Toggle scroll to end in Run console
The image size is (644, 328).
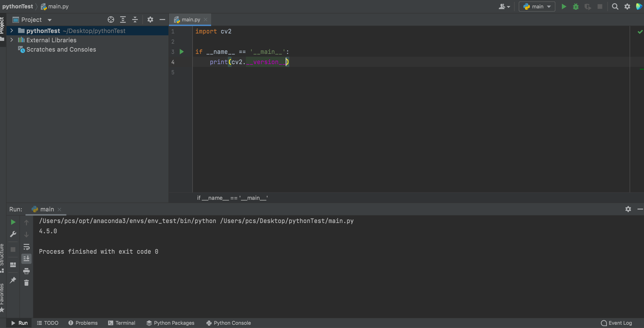pos(26,258)
